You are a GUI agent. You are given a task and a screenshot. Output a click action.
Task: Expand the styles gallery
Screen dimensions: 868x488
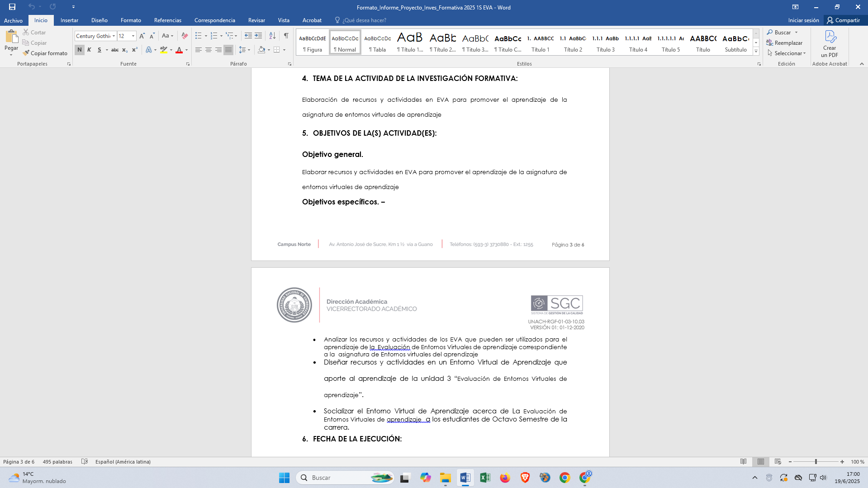tap(756, 52)
